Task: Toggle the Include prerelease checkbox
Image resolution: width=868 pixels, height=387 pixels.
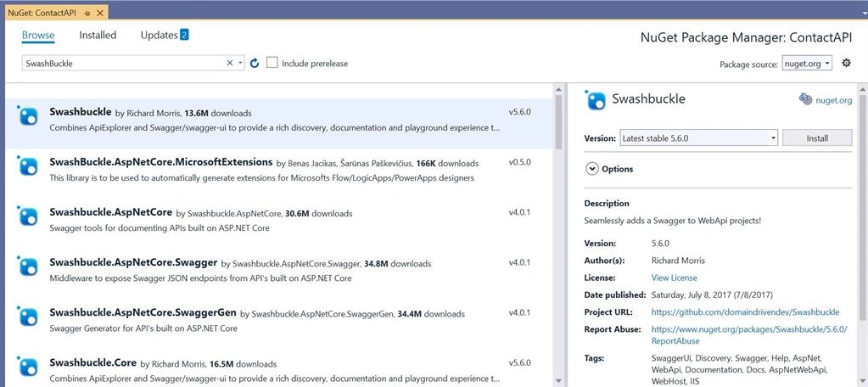Action: [272, 63]
